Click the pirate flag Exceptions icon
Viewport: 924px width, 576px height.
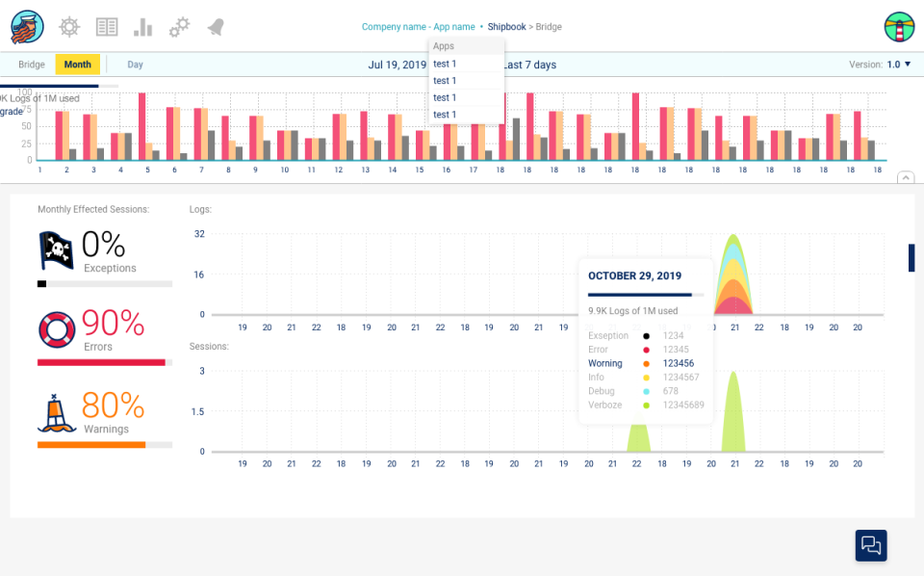pos(56,250)
